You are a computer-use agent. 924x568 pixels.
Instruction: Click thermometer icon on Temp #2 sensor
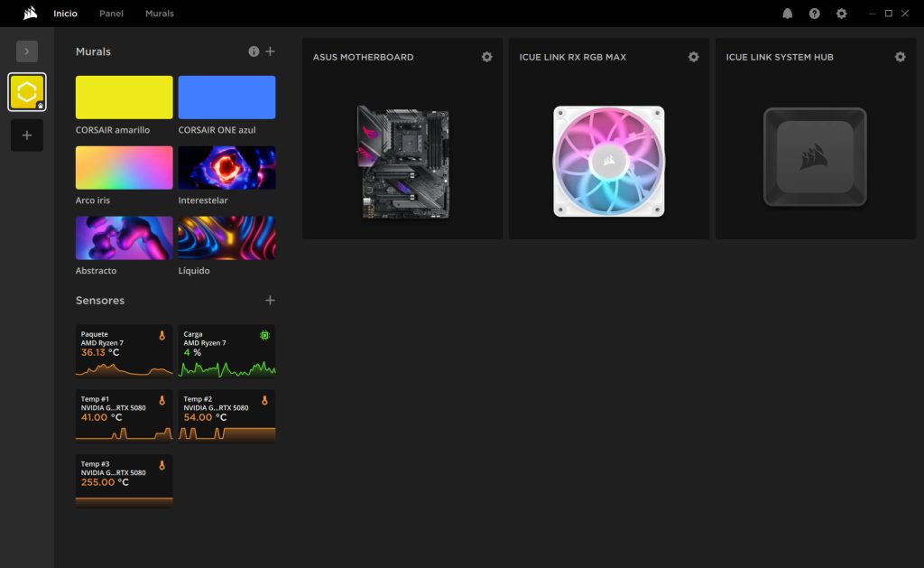pyautogui.click(x=264, y=400)
